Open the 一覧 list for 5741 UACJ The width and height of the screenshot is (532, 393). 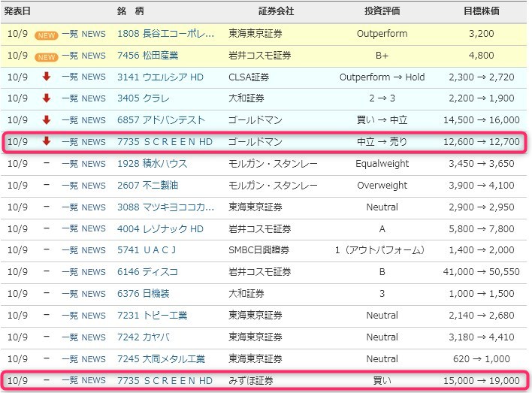click(x=69, y=250)
